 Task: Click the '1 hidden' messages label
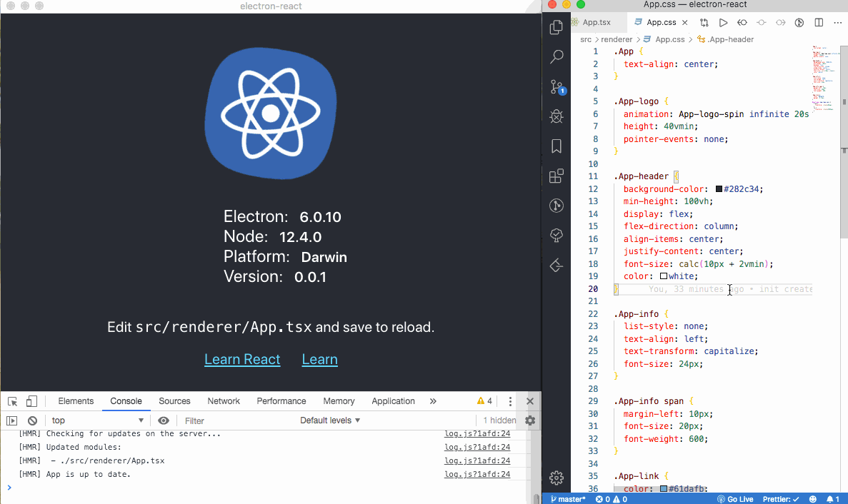(x=499, y=420)
